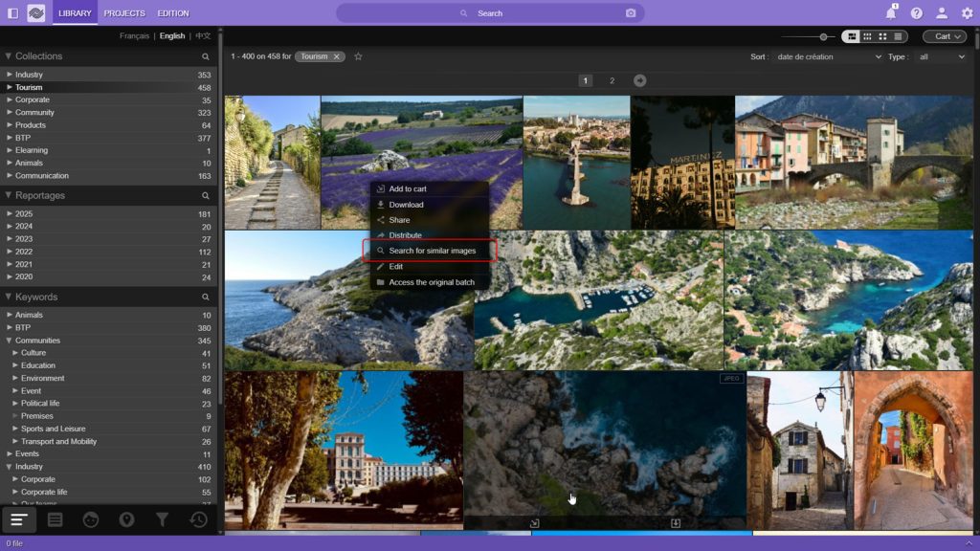This screenshot has width=980, height=551.
Task: Switch language to Français
Action: (x=134, y=36)
